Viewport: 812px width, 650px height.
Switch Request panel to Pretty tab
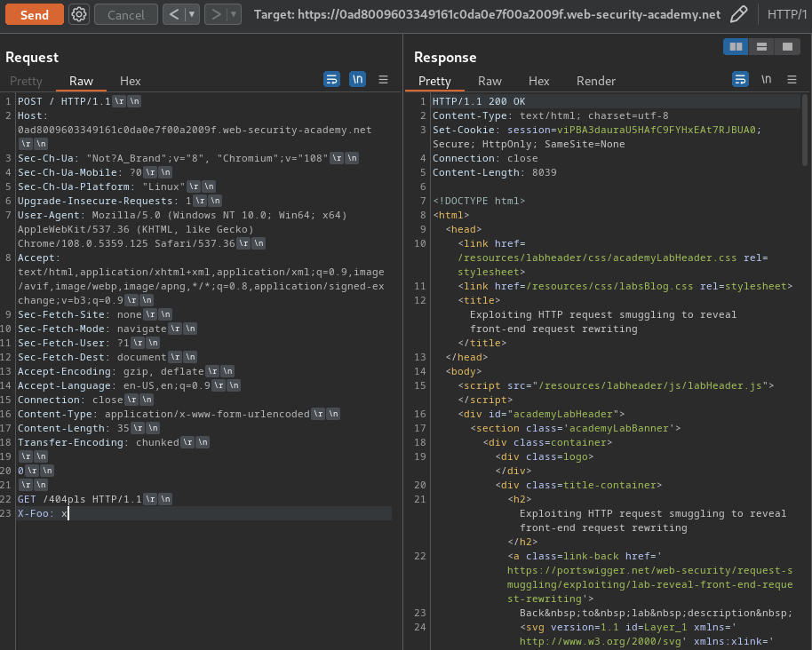click(26, 81)
